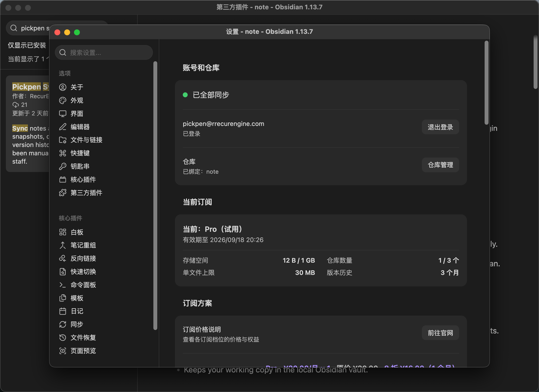Click the pickpen@rrecurengine.com account email
Viewport: 539px width, 392px height.
click(x=223, y=124)
